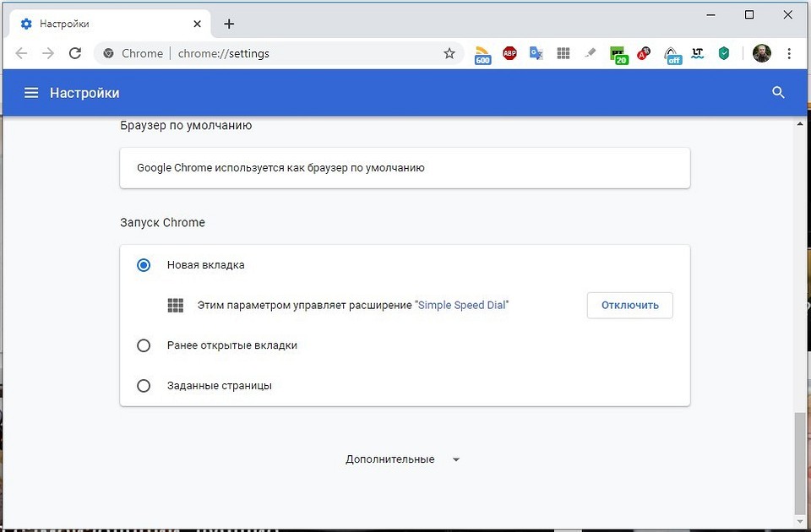Reload the page
Viewport: 811px width, 532px height.
click(75, 53)
